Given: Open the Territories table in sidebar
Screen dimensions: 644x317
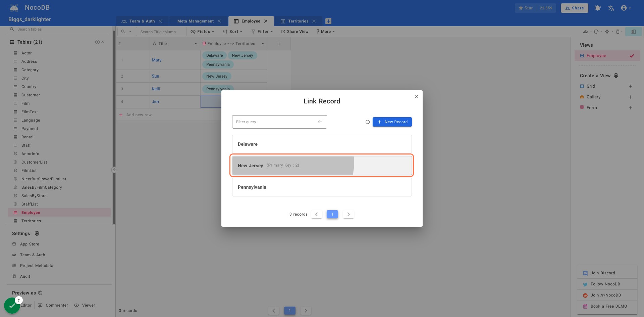Looking at the screenshot, I should pos(59,221).
